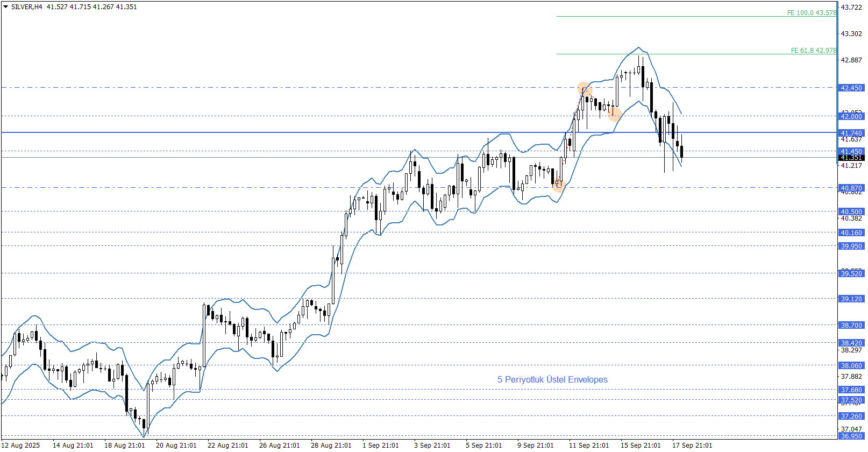Click the 42.887 price scale value
868x452 pixels.
851,60
